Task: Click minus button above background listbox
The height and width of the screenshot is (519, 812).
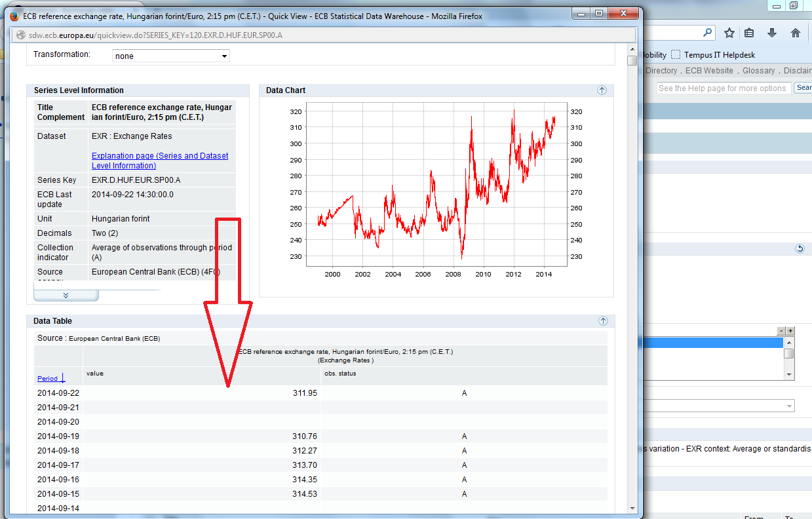Action: [x=781, y=331]
